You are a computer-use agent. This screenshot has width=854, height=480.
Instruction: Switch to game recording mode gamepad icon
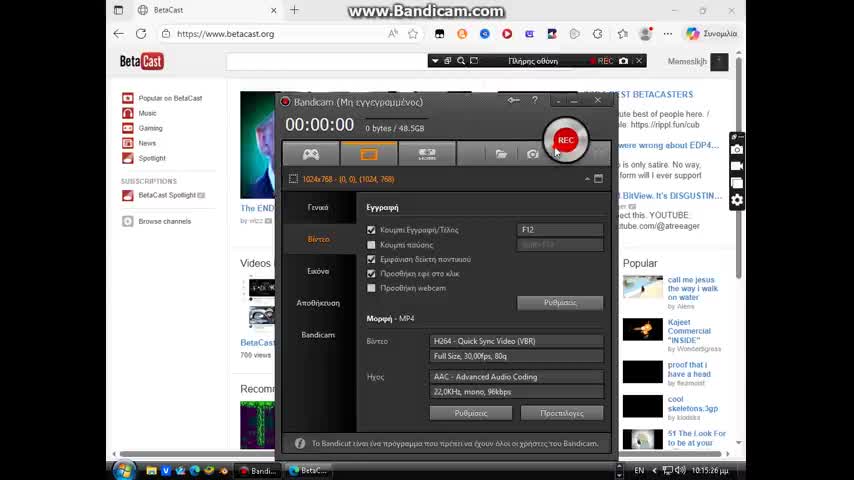click(x=311, y=154)
